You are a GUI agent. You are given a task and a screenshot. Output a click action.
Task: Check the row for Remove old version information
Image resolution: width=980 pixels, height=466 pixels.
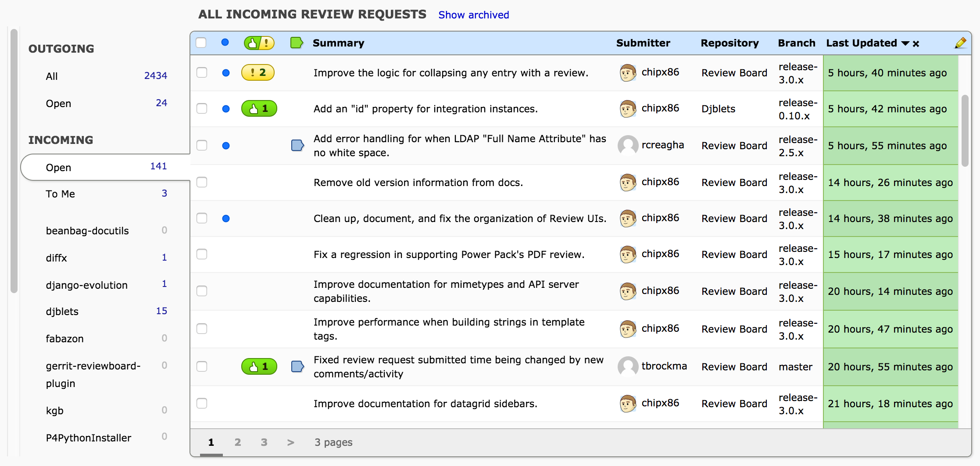pyautogui.click(x=201, y=182)
